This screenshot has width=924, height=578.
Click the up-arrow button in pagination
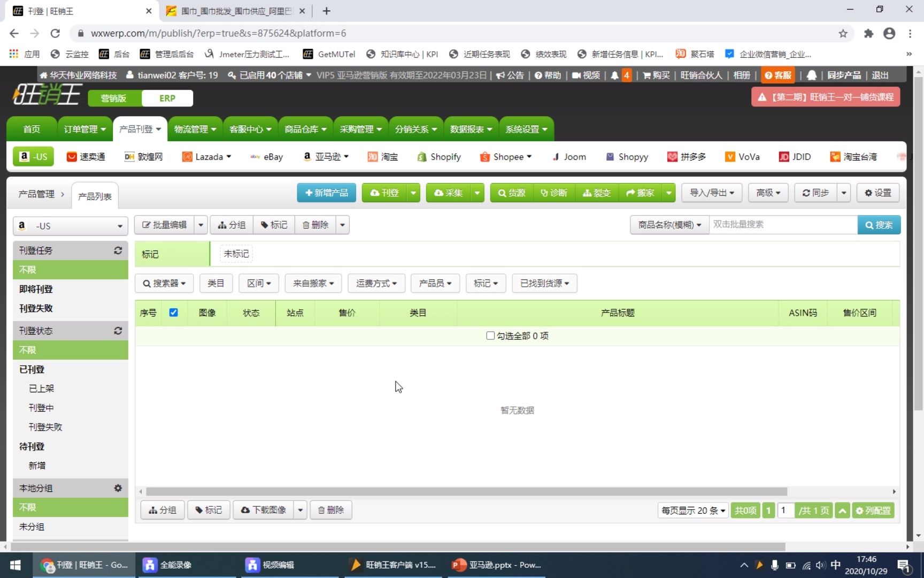click(842, 511)
